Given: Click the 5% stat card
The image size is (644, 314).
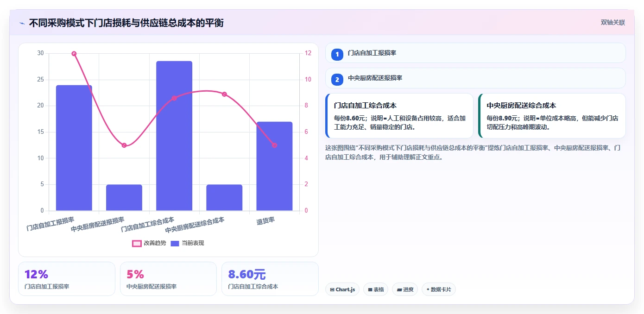Looking at the screenshot, I should pos(168,279).
